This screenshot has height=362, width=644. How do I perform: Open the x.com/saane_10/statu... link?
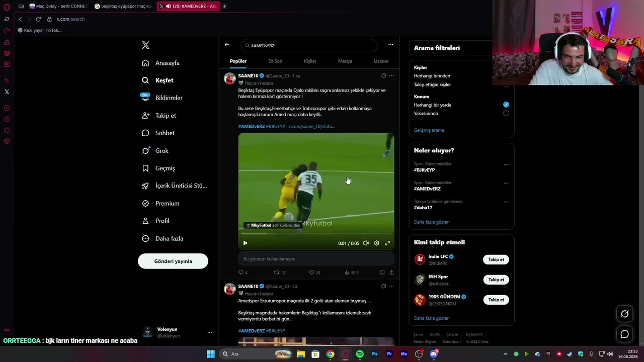tap(311, 127)
